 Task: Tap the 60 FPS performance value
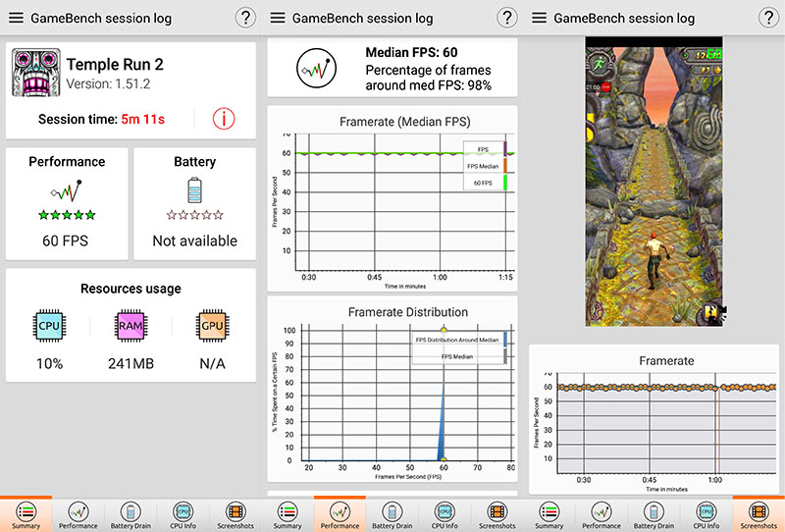[x=65, y=240]
